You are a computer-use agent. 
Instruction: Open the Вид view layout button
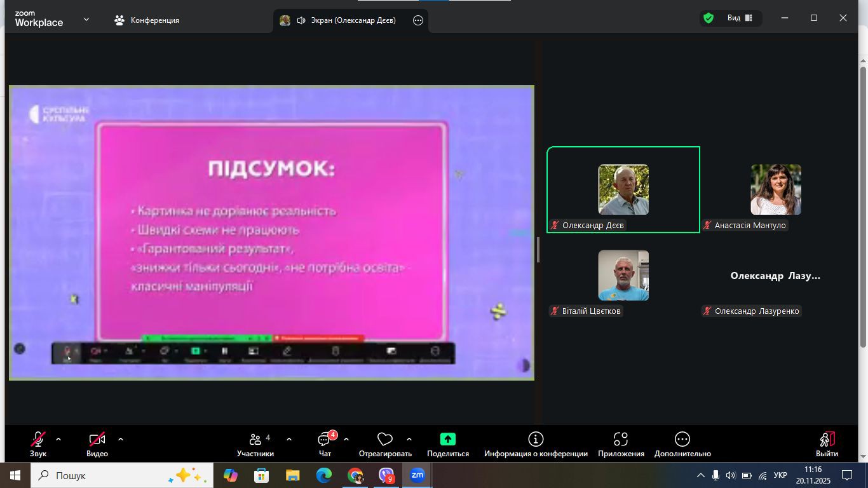[x=740, y=18]
